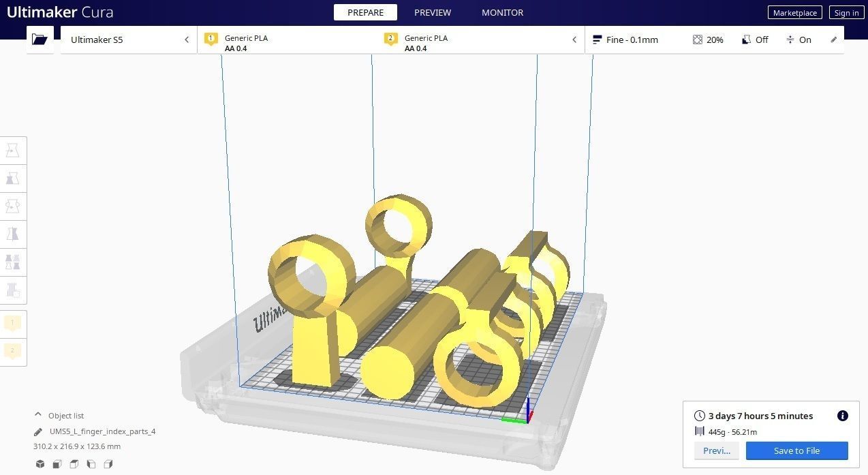Viewport: 868px width, 475px height.
Task: Assign model to Extruder 2 in toolbar
Action: (13, 352)
